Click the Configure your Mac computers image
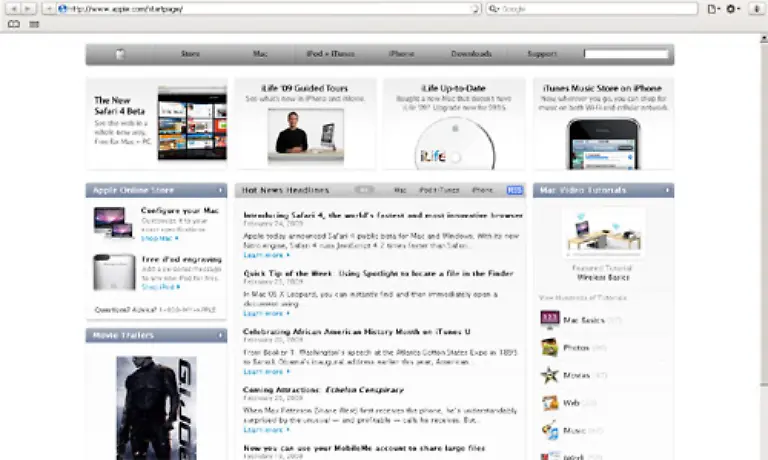Image resolution: width=768 pixels, height=460 pixels. (x=114, y=222)
